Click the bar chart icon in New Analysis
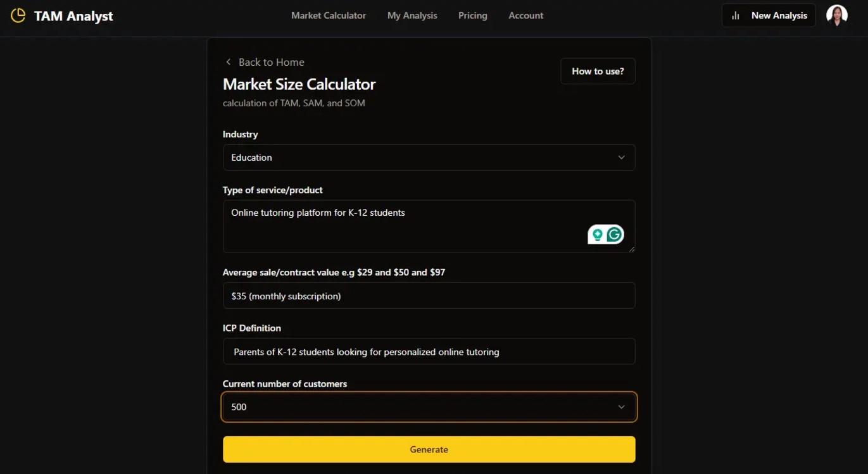Viewport: 868px width, 474px height. 735,16
